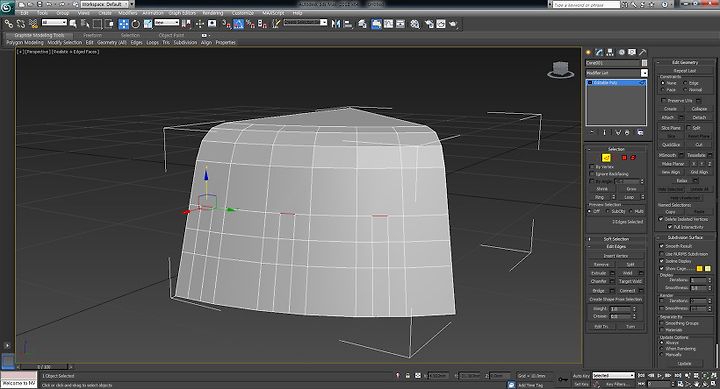Open the Named Selection Sets dropdown
The height and width of the screenshot is (389, 720).
305,23
